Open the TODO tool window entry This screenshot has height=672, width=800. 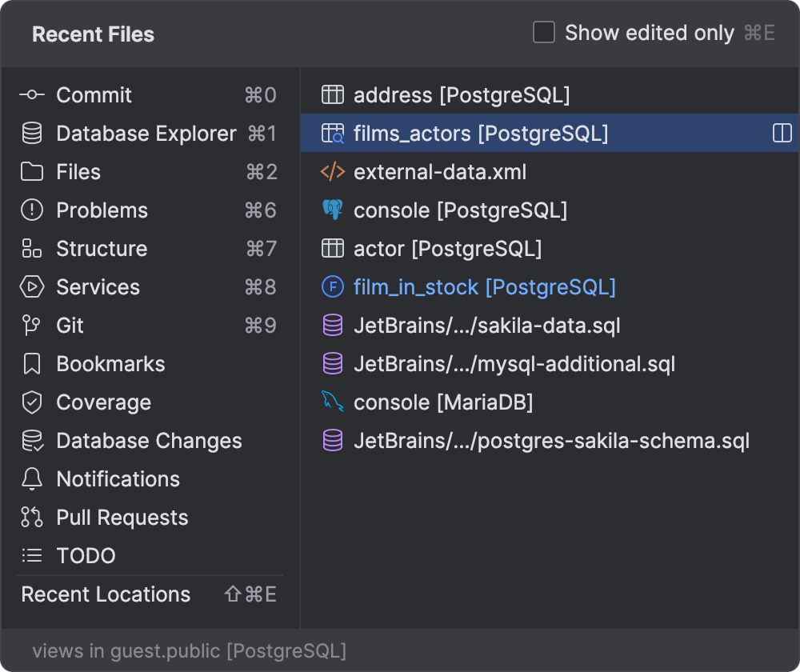(85, 556)
